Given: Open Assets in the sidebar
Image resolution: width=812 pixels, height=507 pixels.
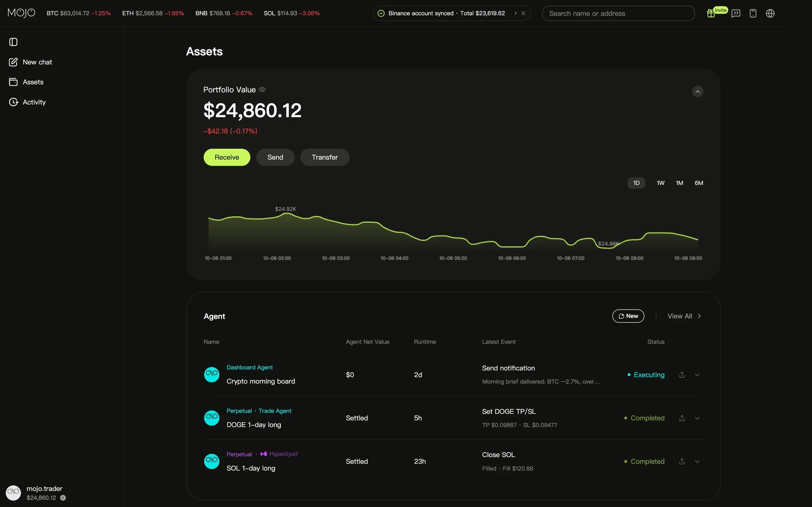Looking at the screenshot, I should pyautogui.click(x=26, y=82).
